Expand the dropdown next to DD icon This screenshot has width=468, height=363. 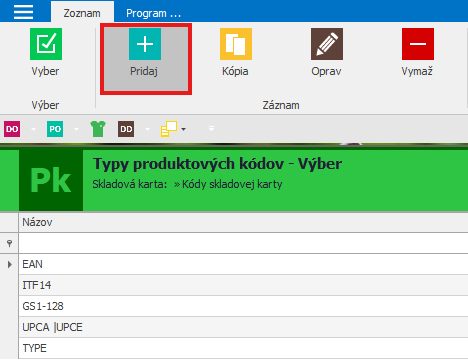147,129
